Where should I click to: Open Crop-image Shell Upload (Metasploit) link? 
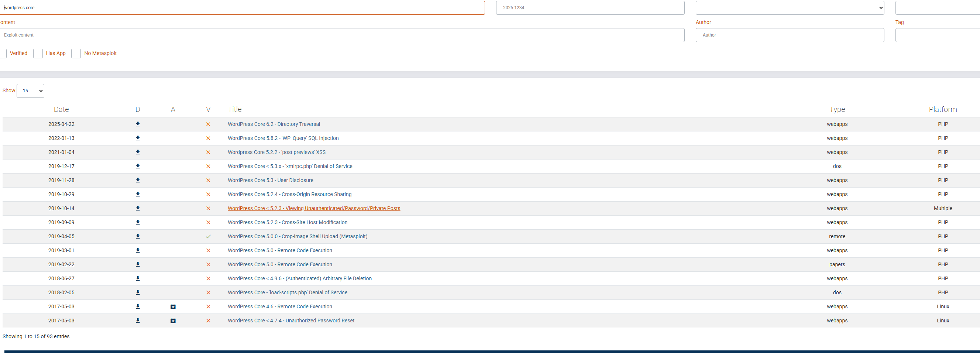click(298, 236)
